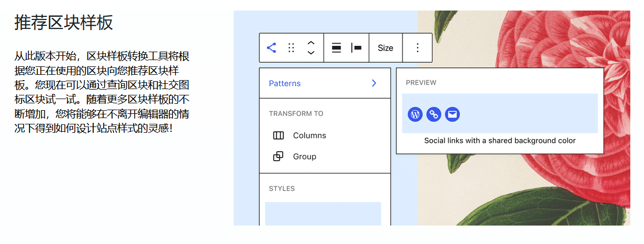Click the chain link social icon
This screenshot has width=644, height=244.
[434, 114]
